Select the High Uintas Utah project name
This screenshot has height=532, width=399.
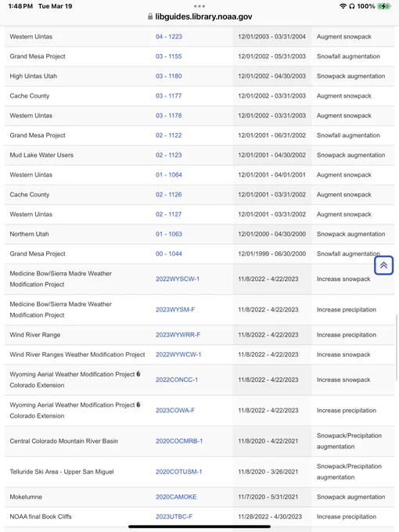click(x=33, y=76)
